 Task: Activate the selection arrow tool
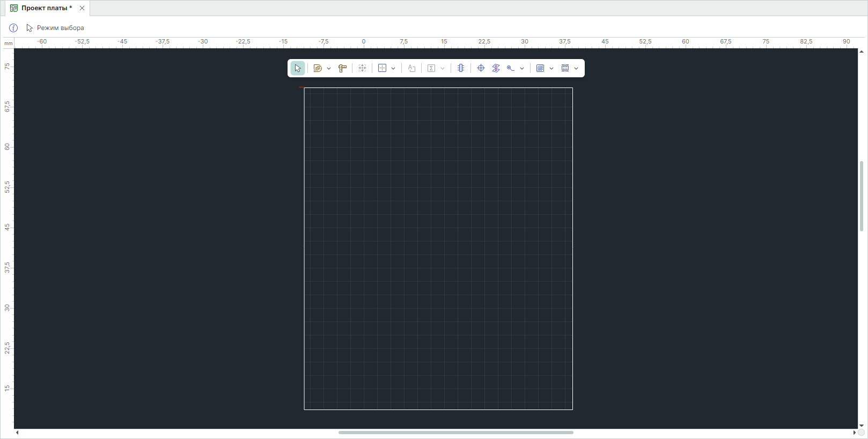(298, 68)
